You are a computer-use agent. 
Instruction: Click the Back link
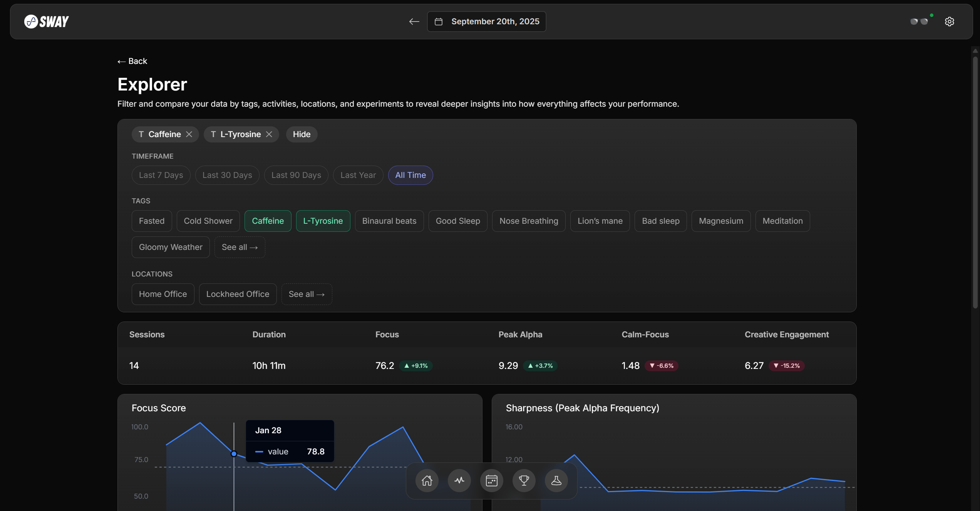pos(132,61)
